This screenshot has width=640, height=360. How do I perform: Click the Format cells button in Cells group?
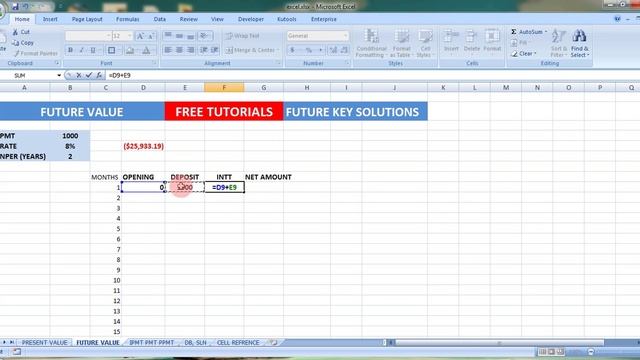click(492, 41)
